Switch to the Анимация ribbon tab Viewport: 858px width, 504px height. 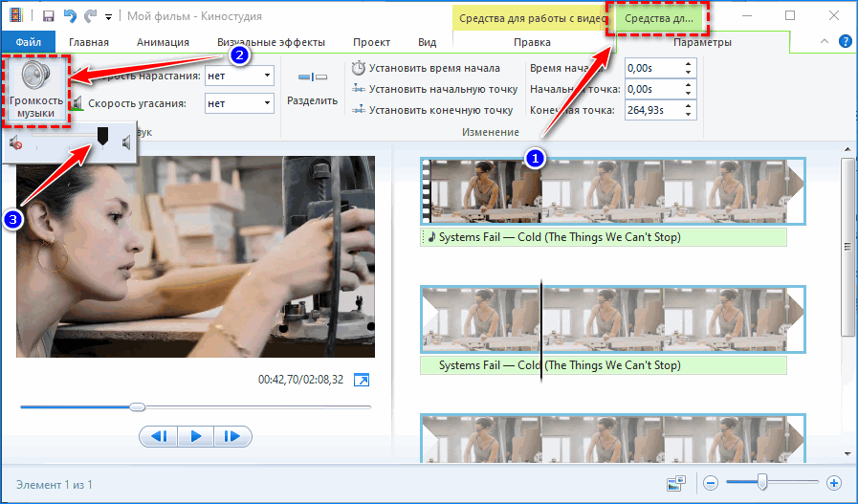tap(163, 42)
